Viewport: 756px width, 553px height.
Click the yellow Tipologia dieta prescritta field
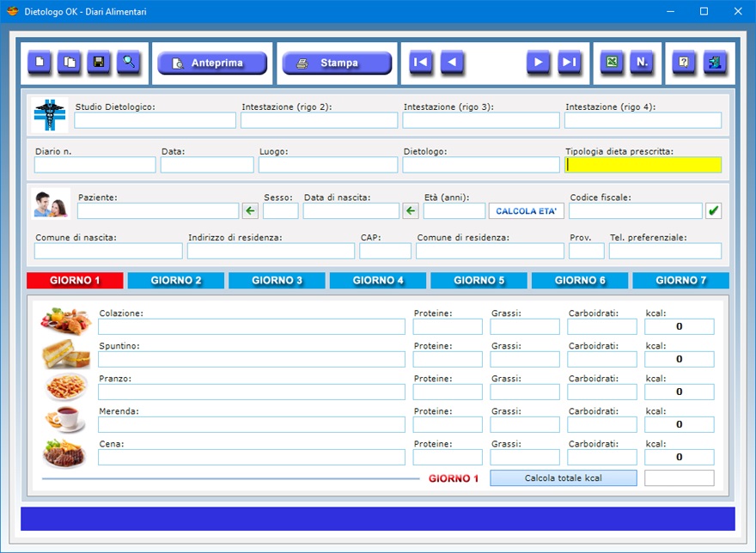point(643,165)
